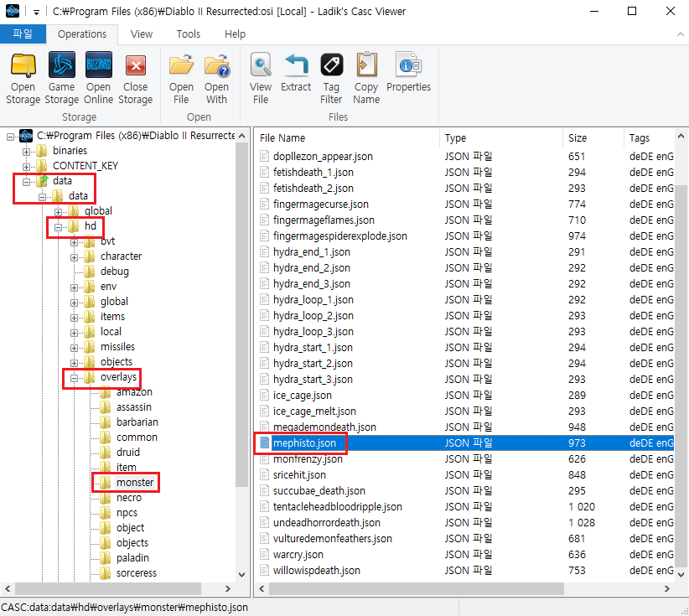Expand the CONTENT_KEY folder node

26,167
